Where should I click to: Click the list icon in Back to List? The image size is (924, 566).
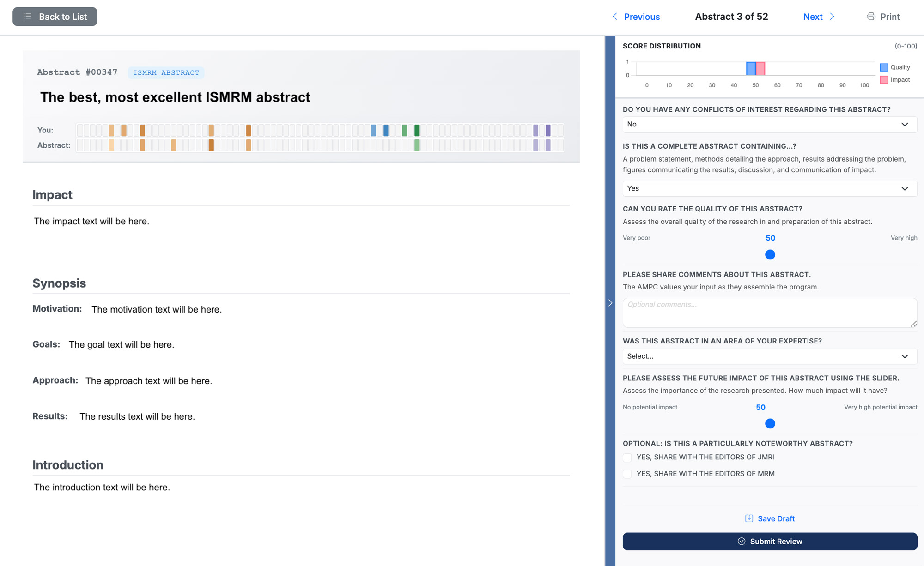pos(27,17)
